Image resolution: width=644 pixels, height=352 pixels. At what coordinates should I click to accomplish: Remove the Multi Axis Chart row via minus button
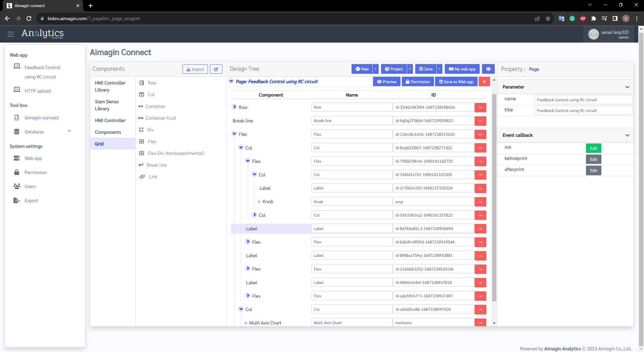480,322
